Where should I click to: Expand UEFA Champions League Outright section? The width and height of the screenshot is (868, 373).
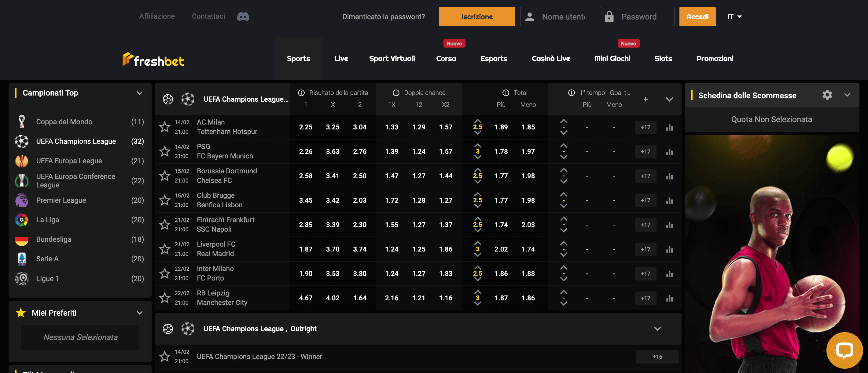pos(657,328)
